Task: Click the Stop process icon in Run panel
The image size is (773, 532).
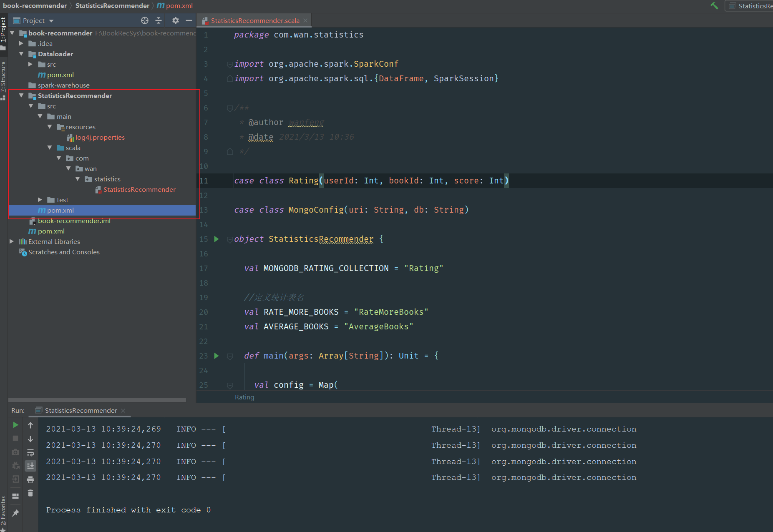Action: click(x=15, y=438)
